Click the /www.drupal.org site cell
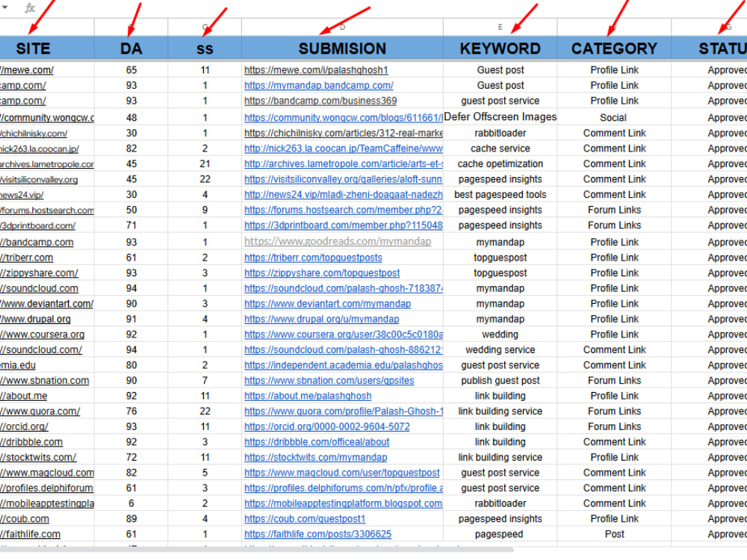Screen dimensions: 747x560 tap(47, 319)
